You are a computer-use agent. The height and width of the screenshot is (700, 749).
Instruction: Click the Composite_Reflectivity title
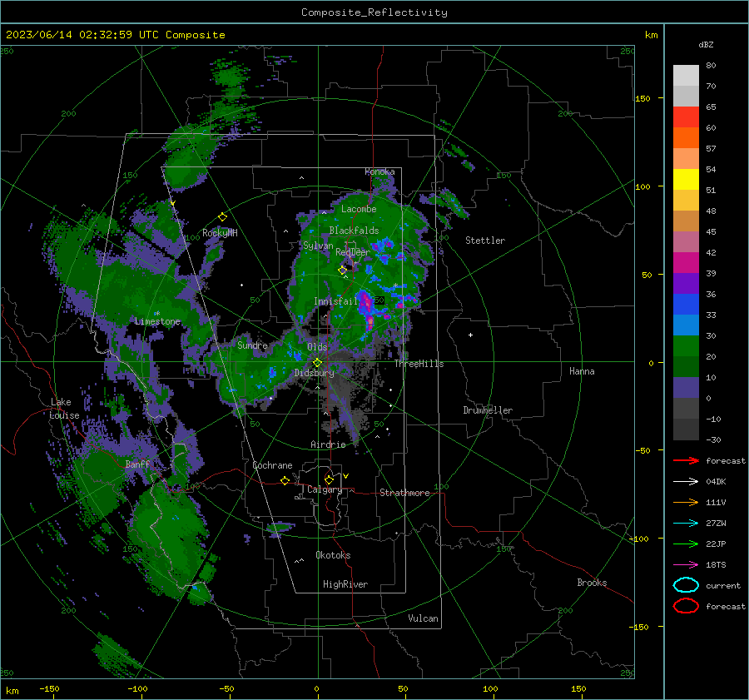[374, 12]
